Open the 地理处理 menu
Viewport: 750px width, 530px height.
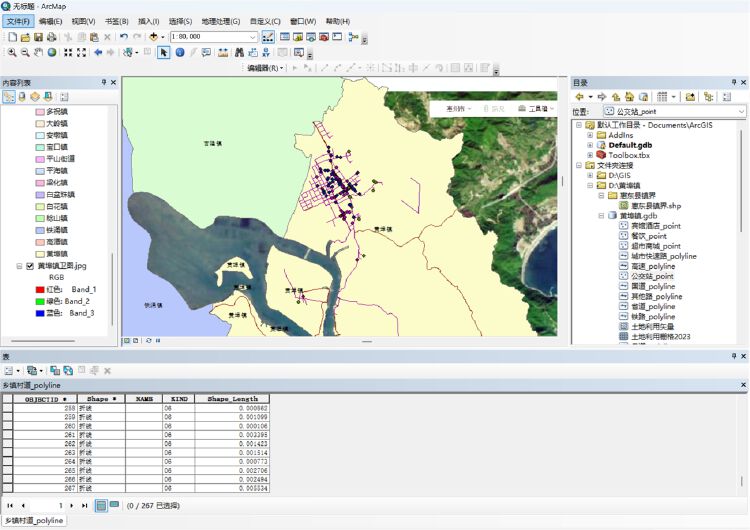click(220, 21)
